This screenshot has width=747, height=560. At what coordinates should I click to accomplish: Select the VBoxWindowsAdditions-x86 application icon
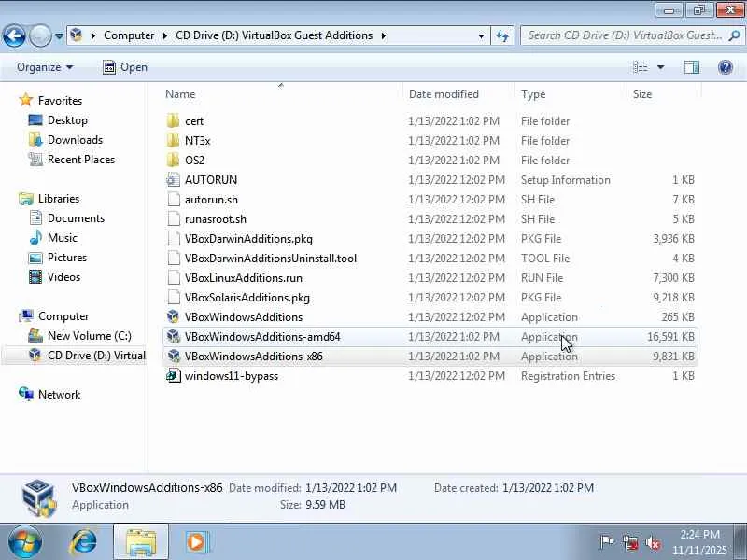[x=174, y=357]
